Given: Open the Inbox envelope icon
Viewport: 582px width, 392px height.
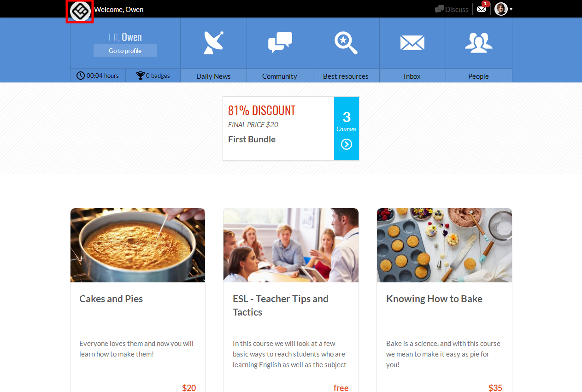Looking at the screenshot, I should tap(412, 43).
